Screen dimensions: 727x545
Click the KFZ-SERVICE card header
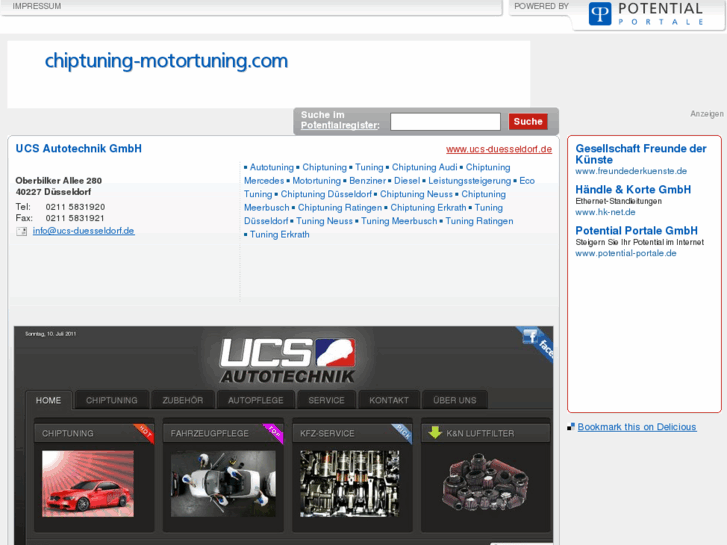(352, 433)
